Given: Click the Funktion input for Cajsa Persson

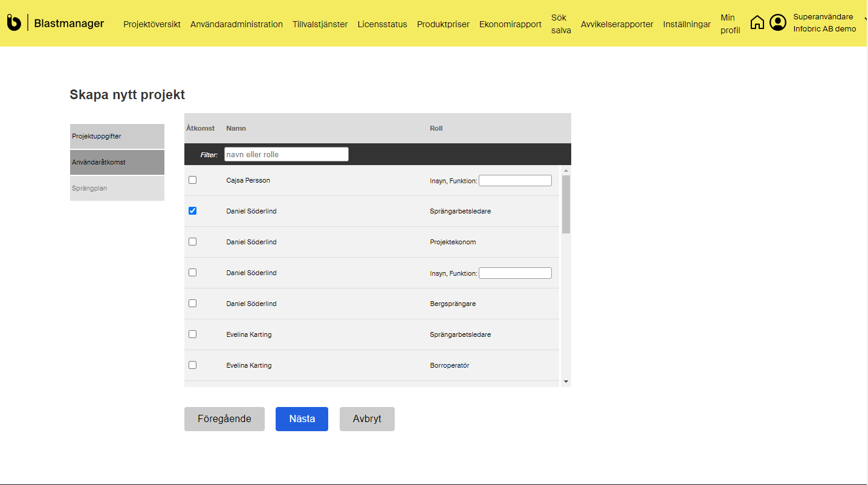Looking at the screenshot, I should [x=515, y=180].
